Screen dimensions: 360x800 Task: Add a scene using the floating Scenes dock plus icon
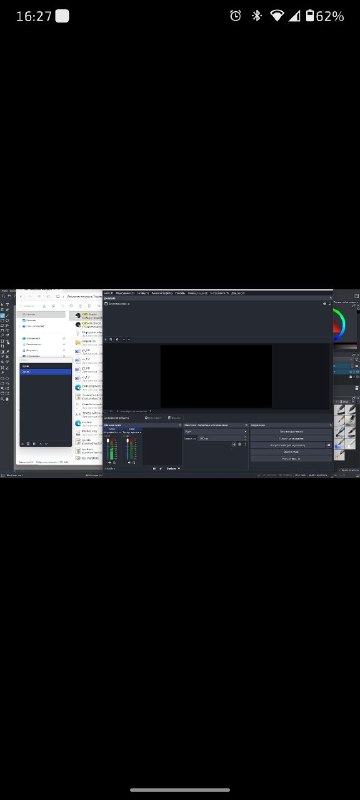22,444
